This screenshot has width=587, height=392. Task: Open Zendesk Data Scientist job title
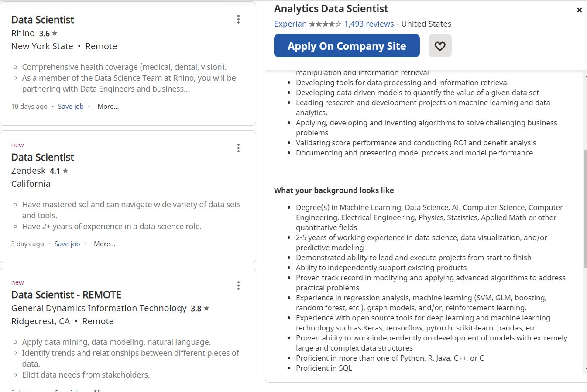click(x=43, y=157)
